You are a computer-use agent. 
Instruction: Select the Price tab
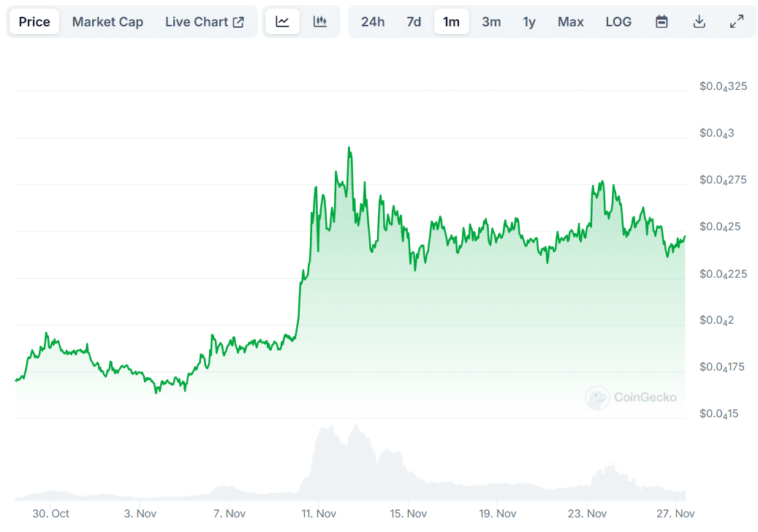coord(34,22)
